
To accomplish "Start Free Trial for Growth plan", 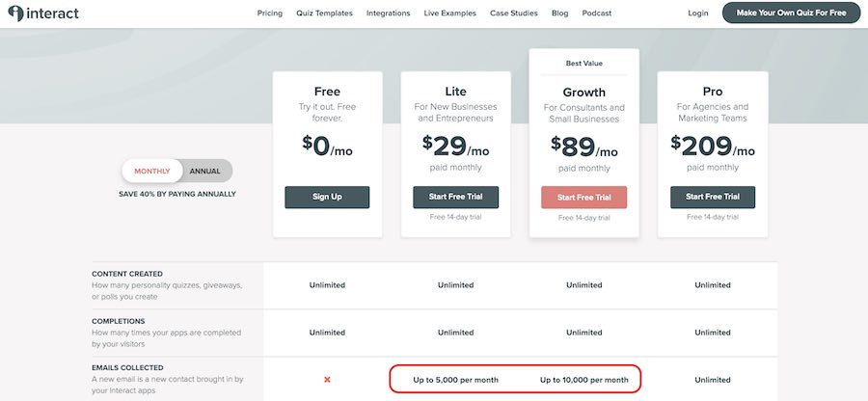I will click(584, 198).
